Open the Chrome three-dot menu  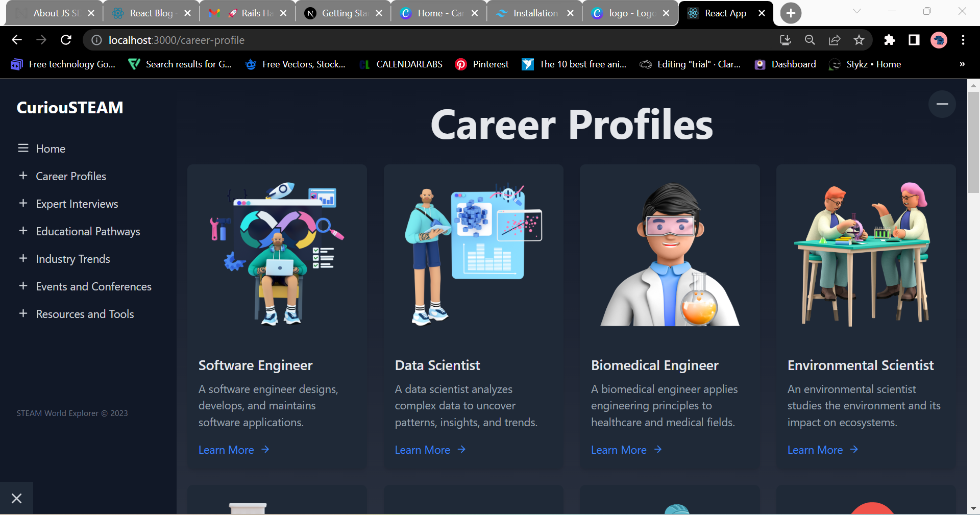click(963, 40)
